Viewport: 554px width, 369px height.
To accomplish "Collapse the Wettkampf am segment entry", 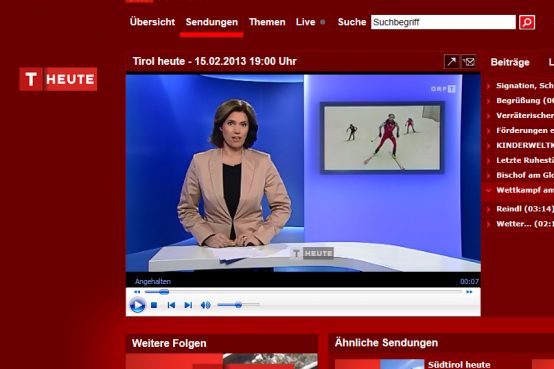I will pyautogui.click(x=489, y=191).
